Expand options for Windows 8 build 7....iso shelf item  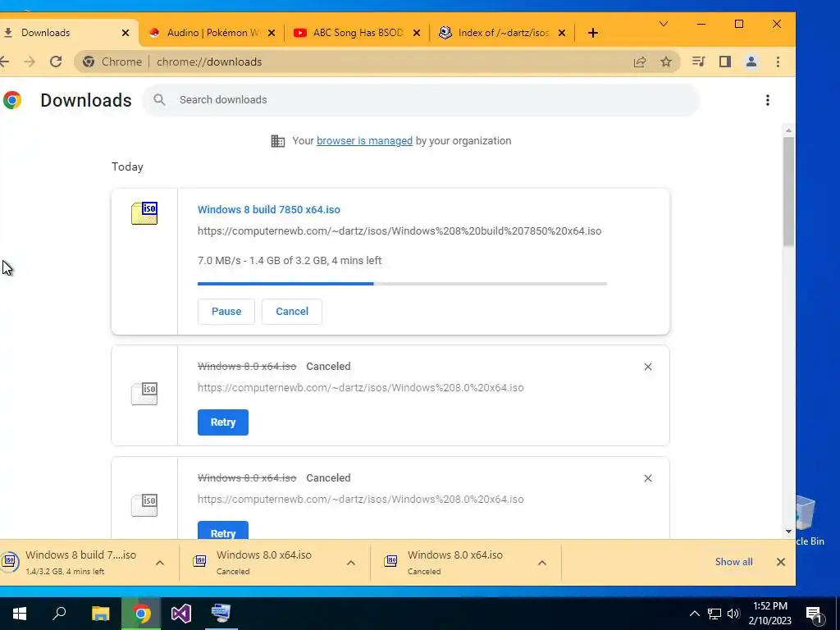[x=160, y=563]
